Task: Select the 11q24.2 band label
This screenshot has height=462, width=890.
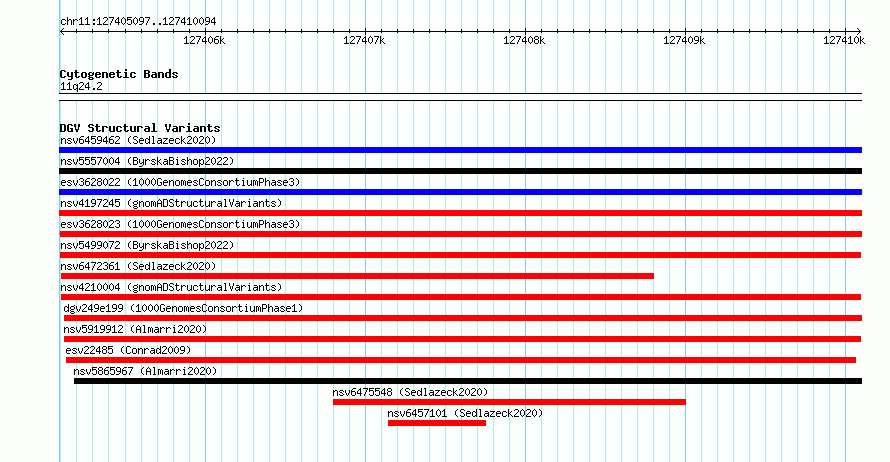Action: pos(81,86)
